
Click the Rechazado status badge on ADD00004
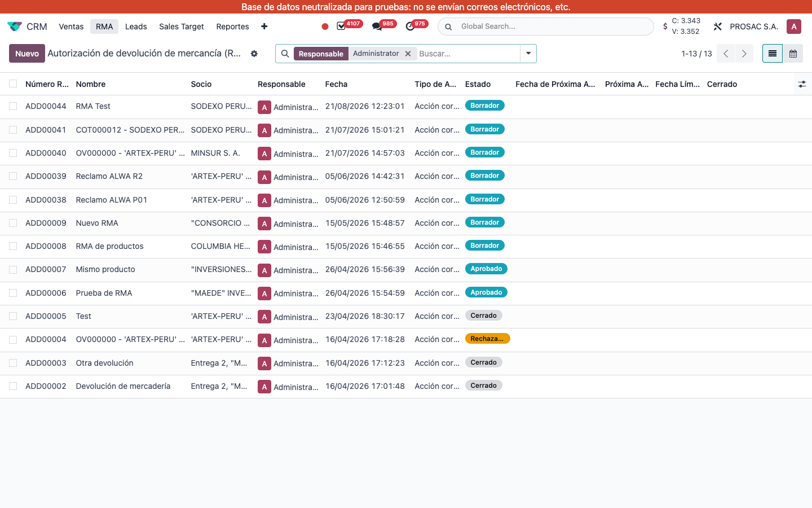click(487, 339)
